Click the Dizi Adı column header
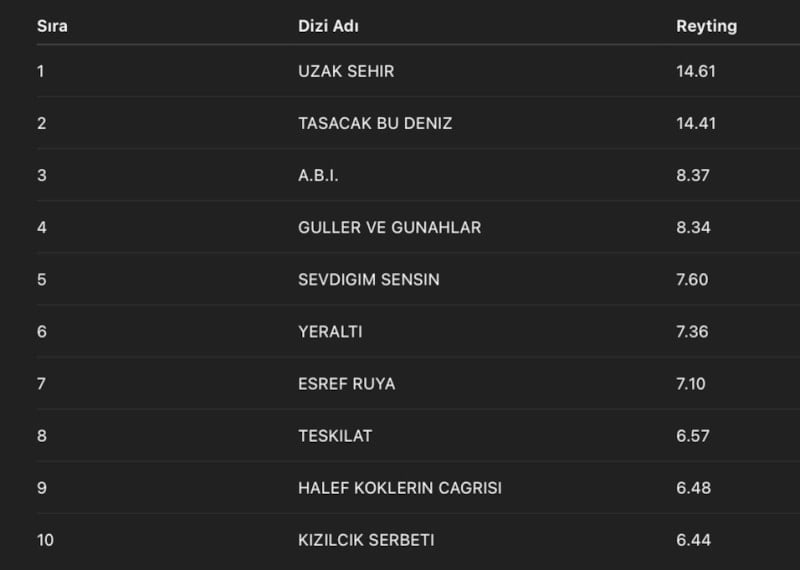800x570 pixels. coord(328,26)
